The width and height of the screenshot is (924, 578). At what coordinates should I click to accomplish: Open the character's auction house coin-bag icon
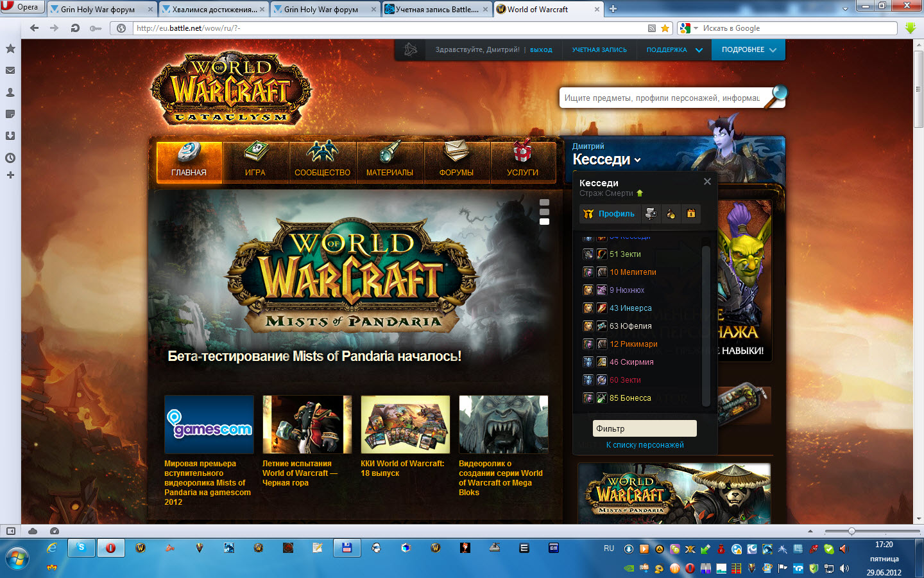[671, 214]
